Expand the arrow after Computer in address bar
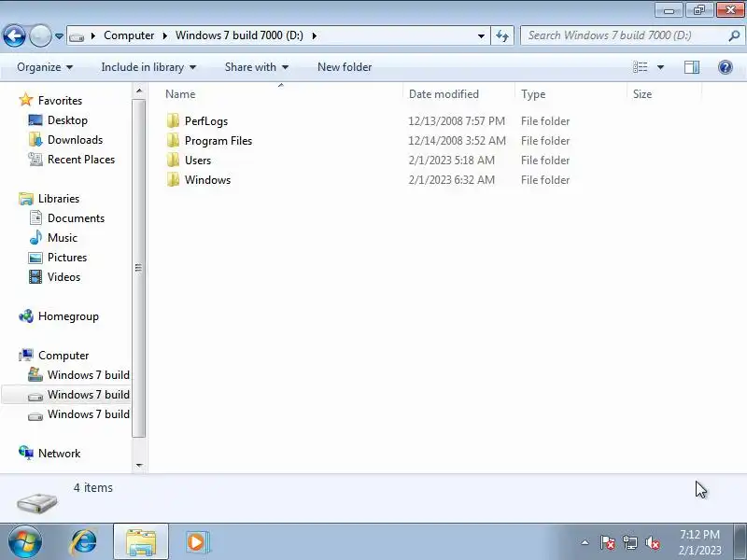The width and height of the screenshot is (747, 560). [x=165, y=35]
